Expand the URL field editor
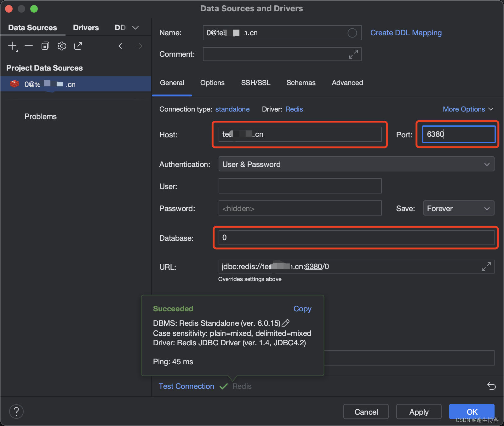 tap(486, 267)
